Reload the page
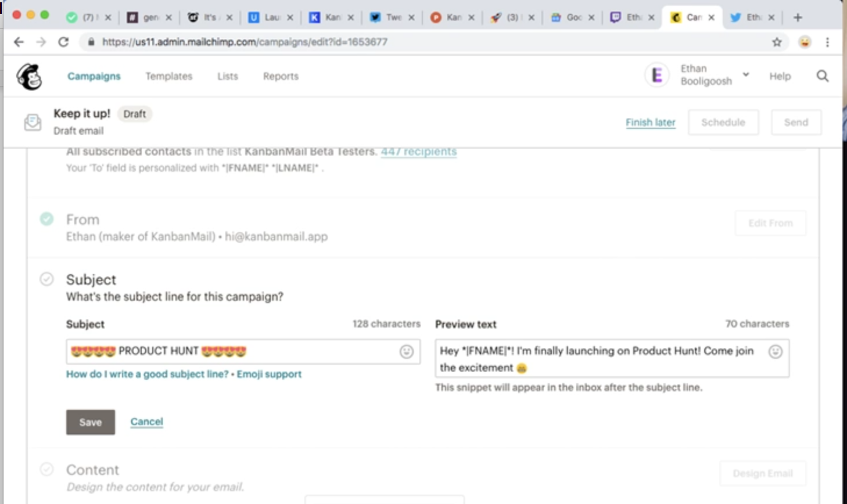The width and height of the screenshot is (847, 504). coord(63,42)
